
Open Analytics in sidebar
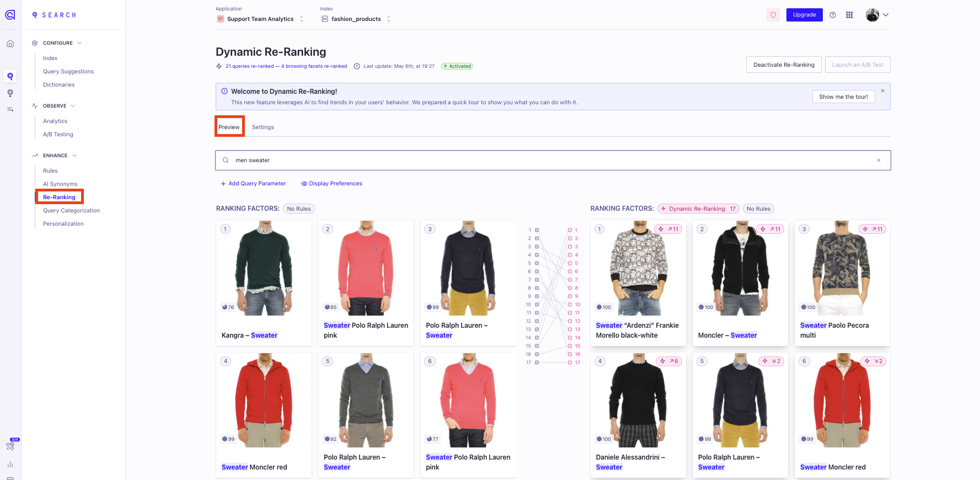[55, 121]
